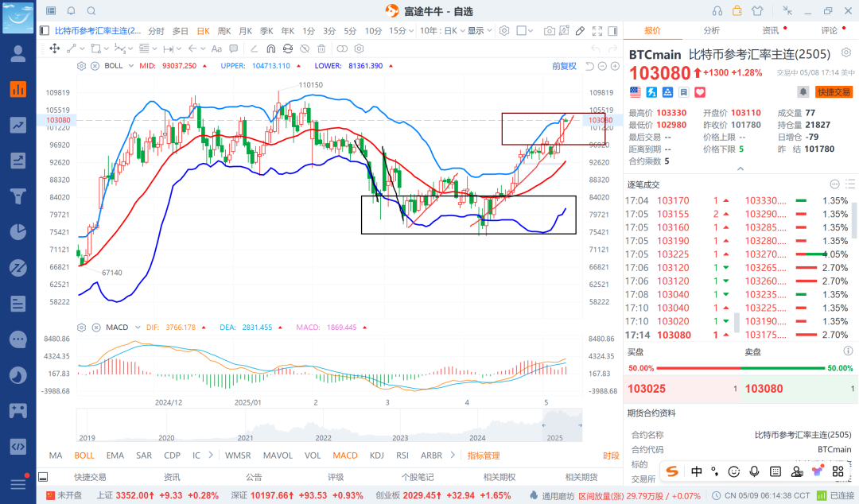Open the 显示 display dropdown

[x=480, y=31]
